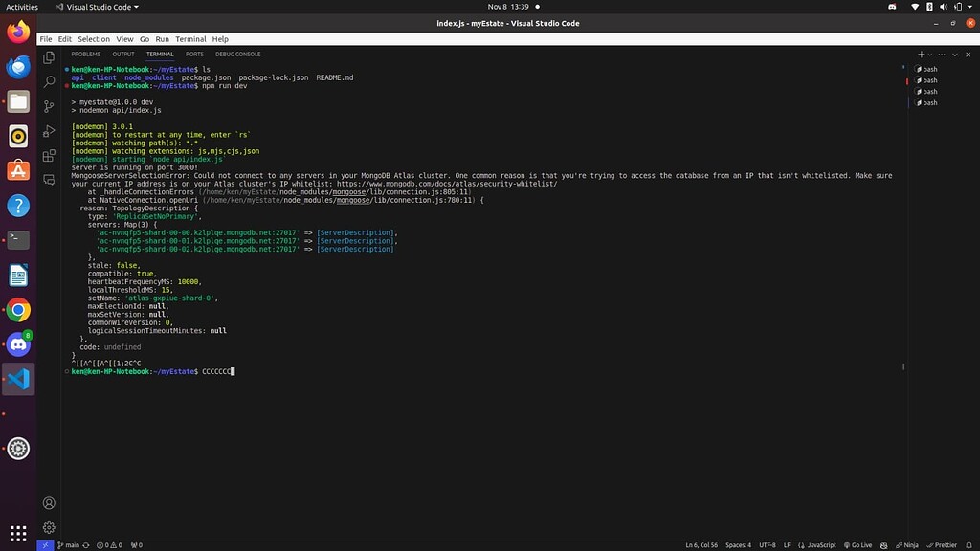
Task: Open the Selection menu
Action: pos(94,38)
